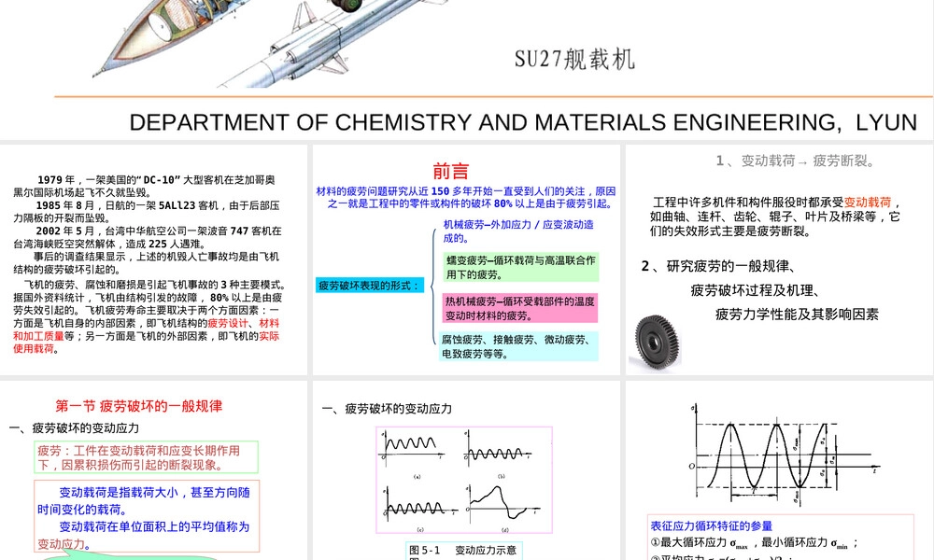Image resolution: width=934 pixels, height=560 pixels.
Task: Click the 2002年5月 波音747 paragraph
Action: (x=148, y=237)
